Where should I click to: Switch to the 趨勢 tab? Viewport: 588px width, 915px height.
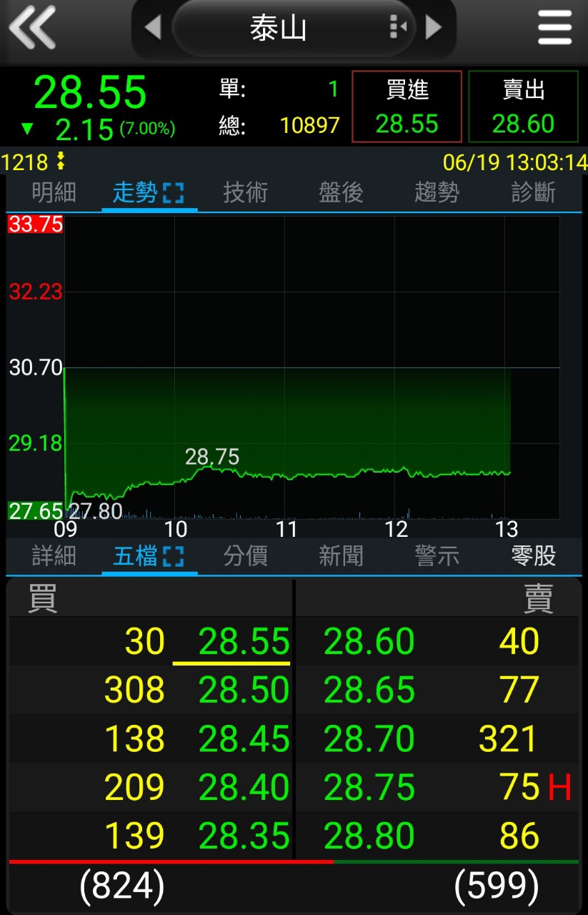[x=437, y=193]
